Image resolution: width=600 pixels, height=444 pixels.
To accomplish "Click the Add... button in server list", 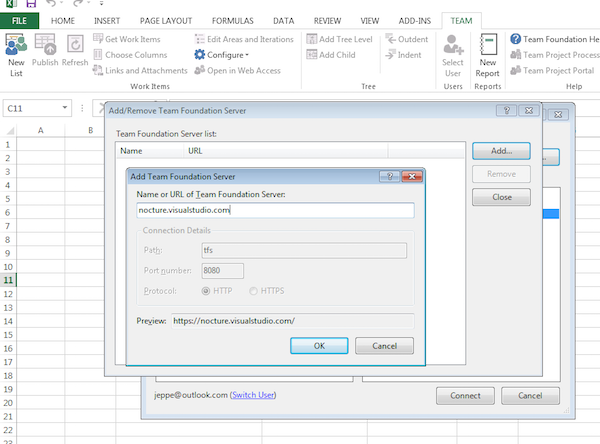I will pyautogui.click(x=501, y=151).
